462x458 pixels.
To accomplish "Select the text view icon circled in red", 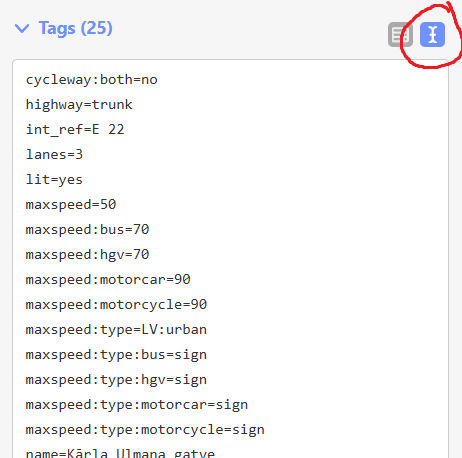I will point(432,34).
